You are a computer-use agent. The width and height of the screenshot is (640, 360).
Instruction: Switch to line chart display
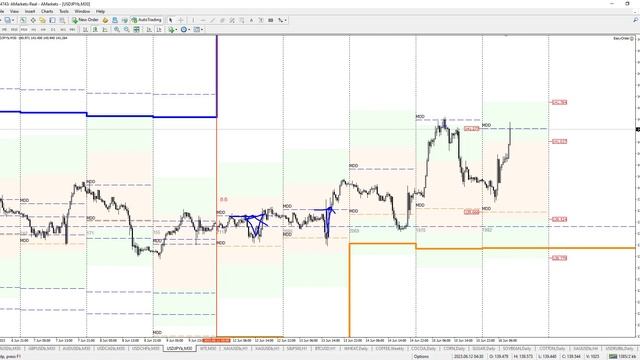[x=105, y=29]
